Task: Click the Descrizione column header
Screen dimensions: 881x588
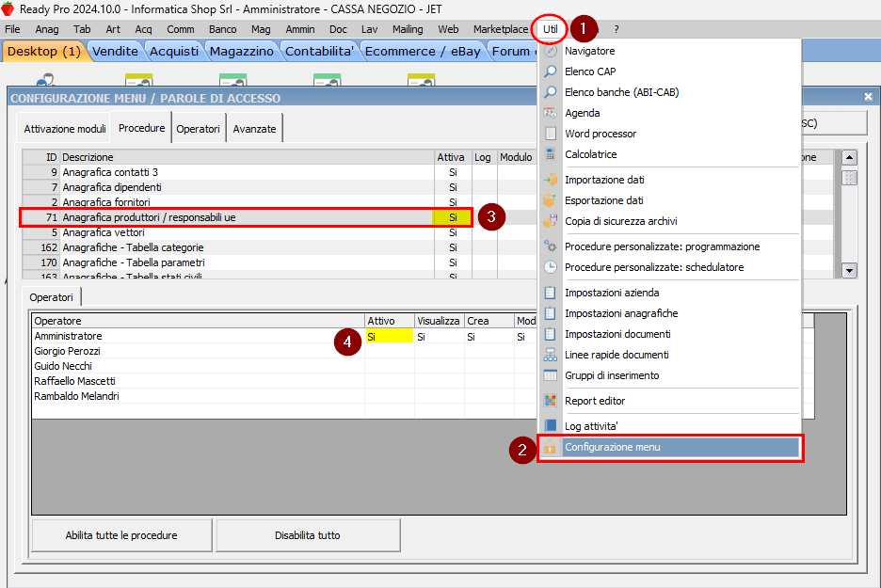Action: point(248,157)
